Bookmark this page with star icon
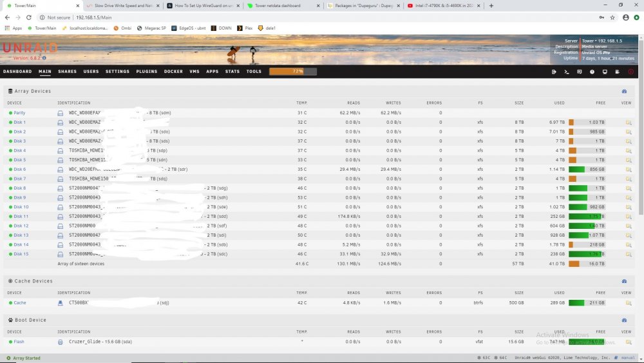Viewport: 644px width, 363px height. 612,17
